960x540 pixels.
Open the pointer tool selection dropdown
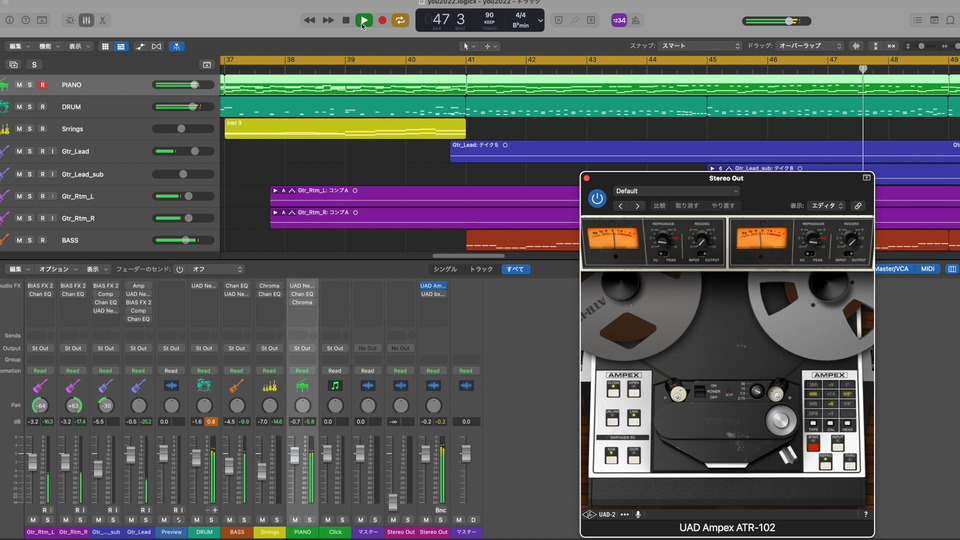click(x=468, y=47)
